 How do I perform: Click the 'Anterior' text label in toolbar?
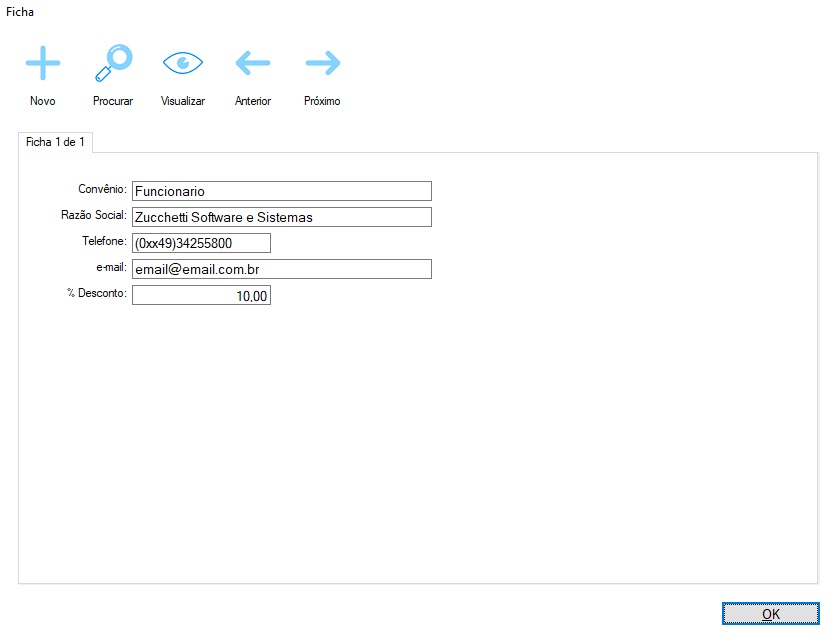pyautogui.click(x=253, y=101)
